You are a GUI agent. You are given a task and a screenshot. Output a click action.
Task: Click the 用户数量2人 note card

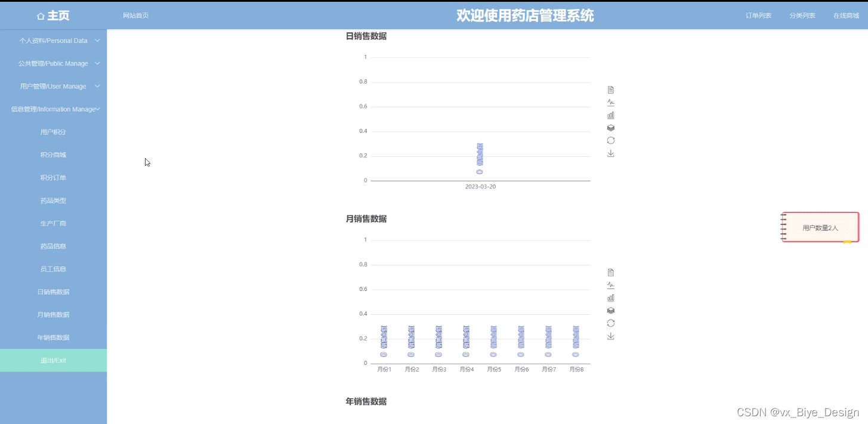click(820, 227)
